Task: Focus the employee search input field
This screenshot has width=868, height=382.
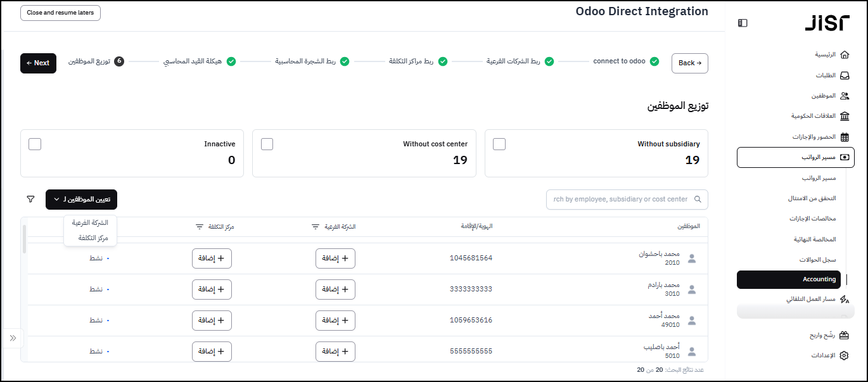Action: [621, 199]
